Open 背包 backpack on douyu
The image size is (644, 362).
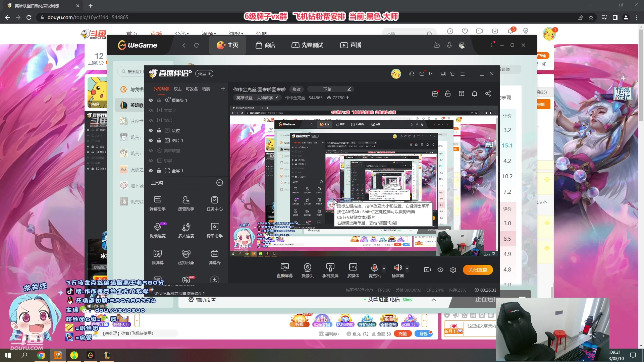click(x=424, y=334)
